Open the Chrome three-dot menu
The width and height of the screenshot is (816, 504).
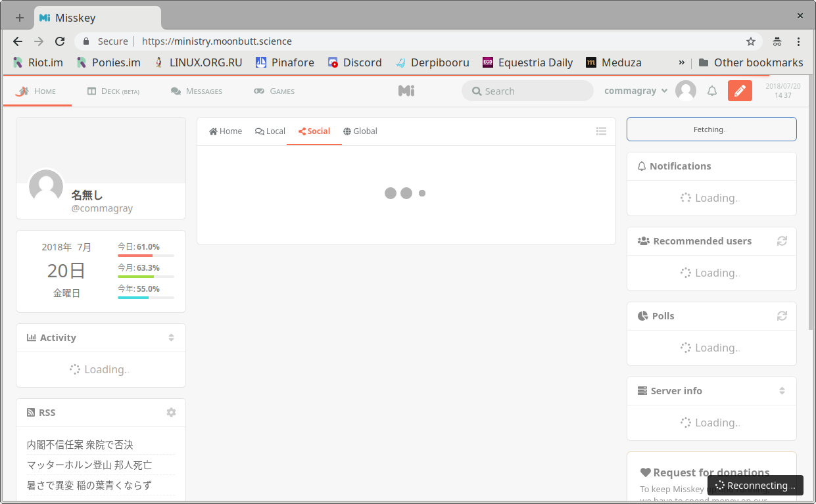pos(799,41)
